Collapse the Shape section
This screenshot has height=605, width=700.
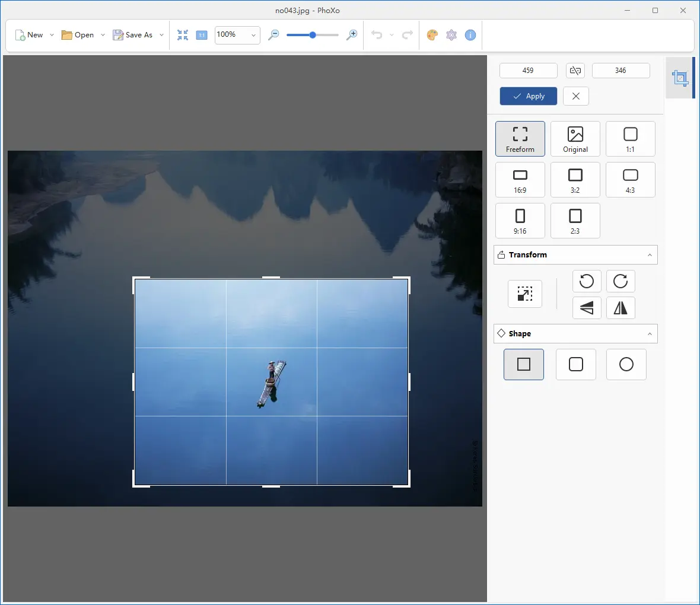[x=650, y=333]
